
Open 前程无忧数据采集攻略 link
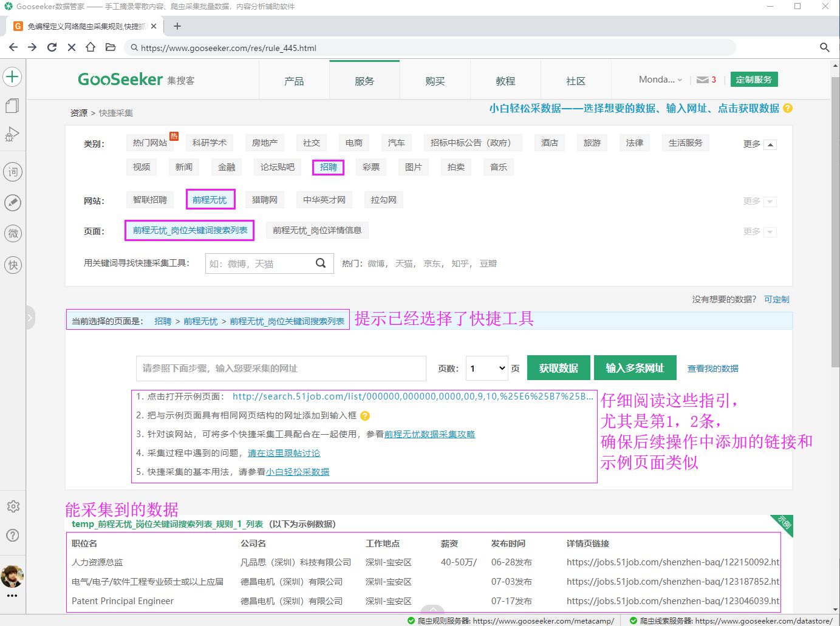tap(429, 434)
